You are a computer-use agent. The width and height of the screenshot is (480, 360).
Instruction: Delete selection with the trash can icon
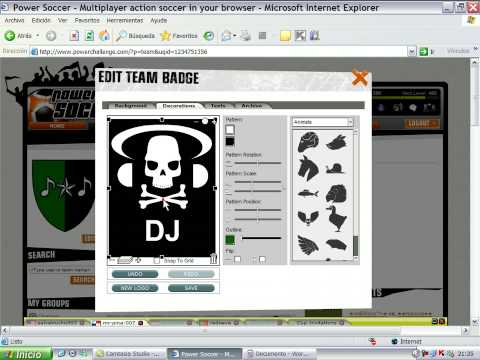pyautogui.click(x=213, y=259)
